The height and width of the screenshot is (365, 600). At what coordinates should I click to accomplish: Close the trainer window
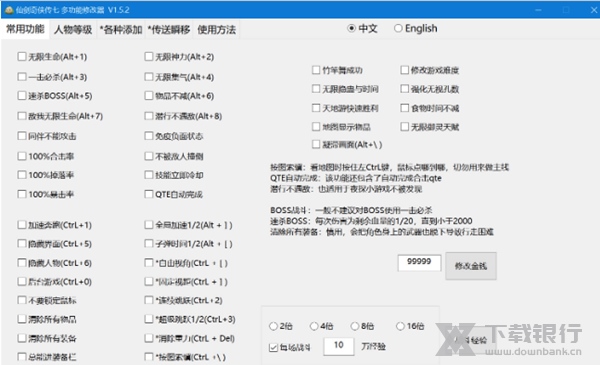tap(593, 10)
